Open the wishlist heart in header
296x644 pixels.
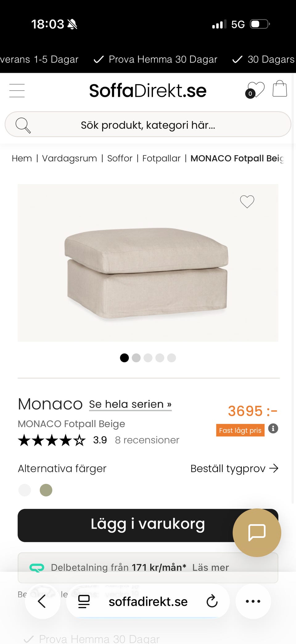(255, 90)
